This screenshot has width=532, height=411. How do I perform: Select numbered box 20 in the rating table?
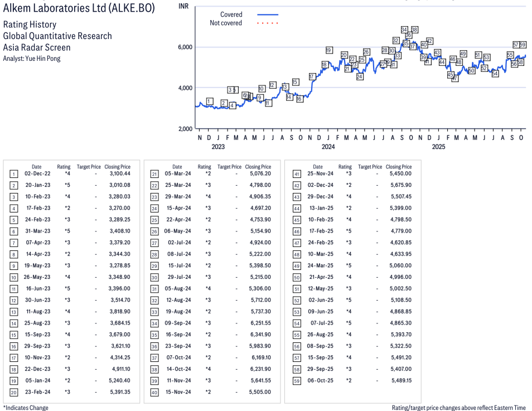click(13, 392)
